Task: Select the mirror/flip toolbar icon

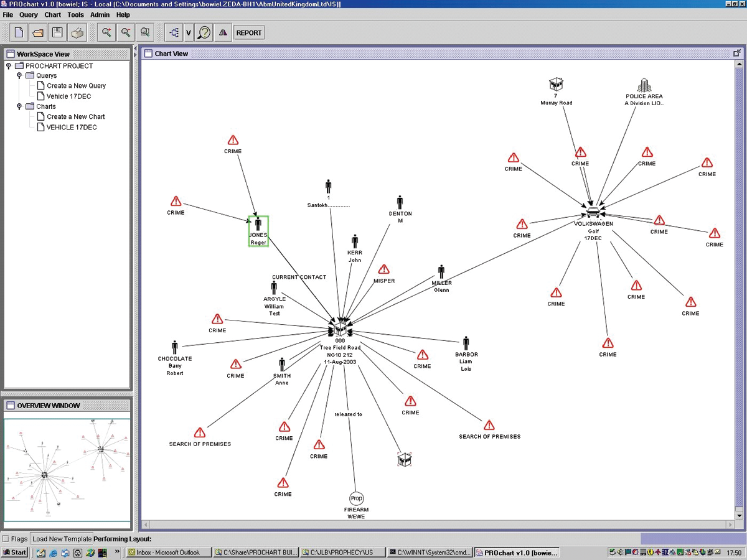Action: click(223, 32)
